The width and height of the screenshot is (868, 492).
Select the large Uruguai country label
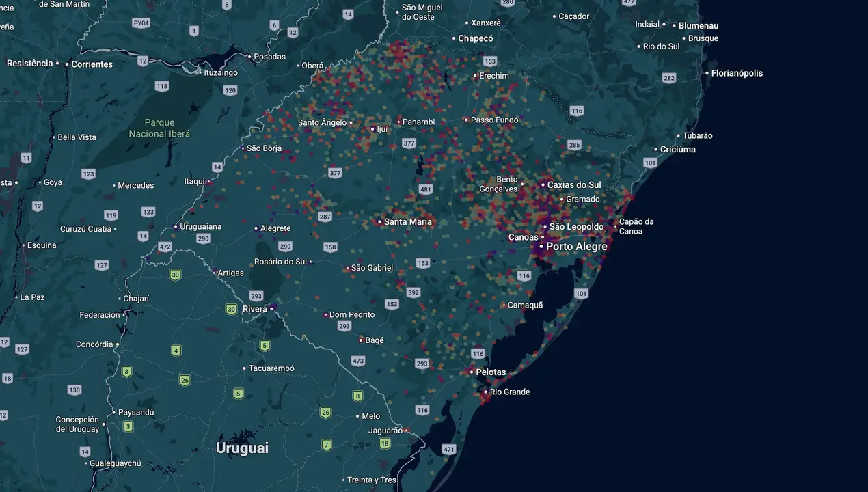[242, 448]
